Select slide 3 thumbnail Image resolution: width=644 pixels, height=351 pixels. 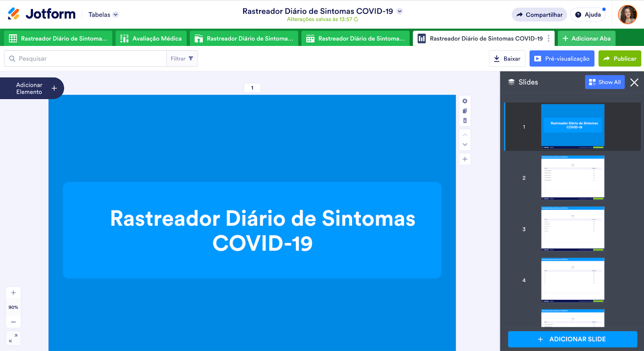573,229
